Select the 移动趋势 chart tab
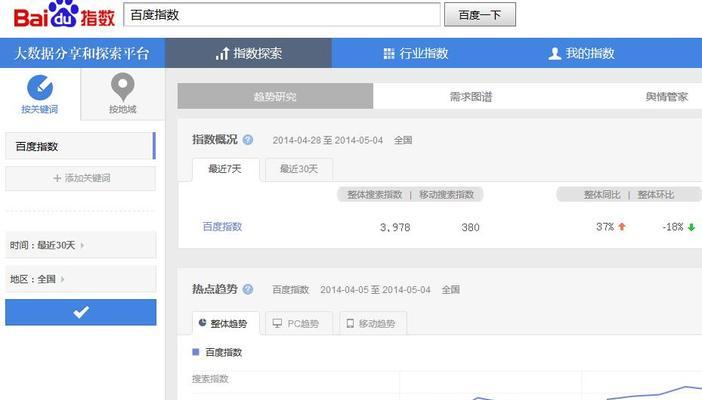Screen dimensions: 702x400 pyautogui.click(x=373, y=323)
